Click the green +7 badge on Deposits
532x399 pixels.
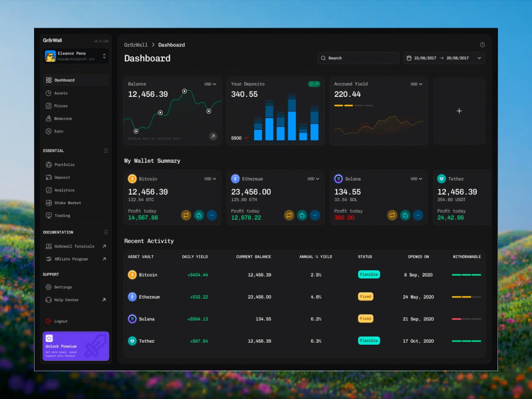point(314,84)
